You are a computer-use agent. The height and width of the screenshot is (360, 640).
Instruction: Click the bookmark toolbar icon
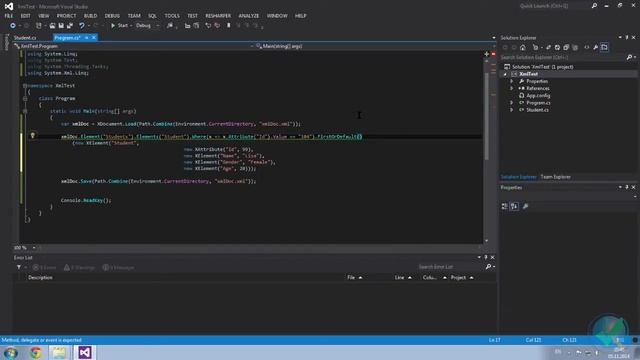(x=229, y=26)
